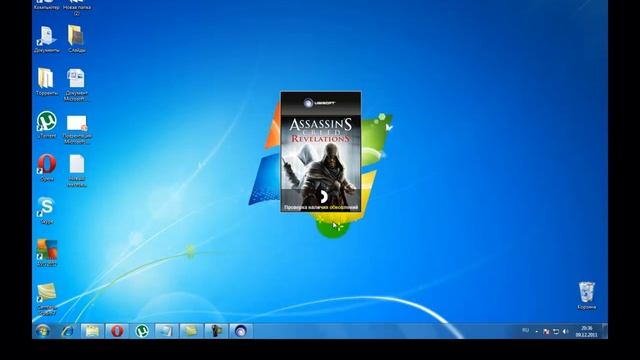Open the Документы shortcut on desktop
Image resolution: width=640 pixels, height=360 pixels.
(47, 39)
